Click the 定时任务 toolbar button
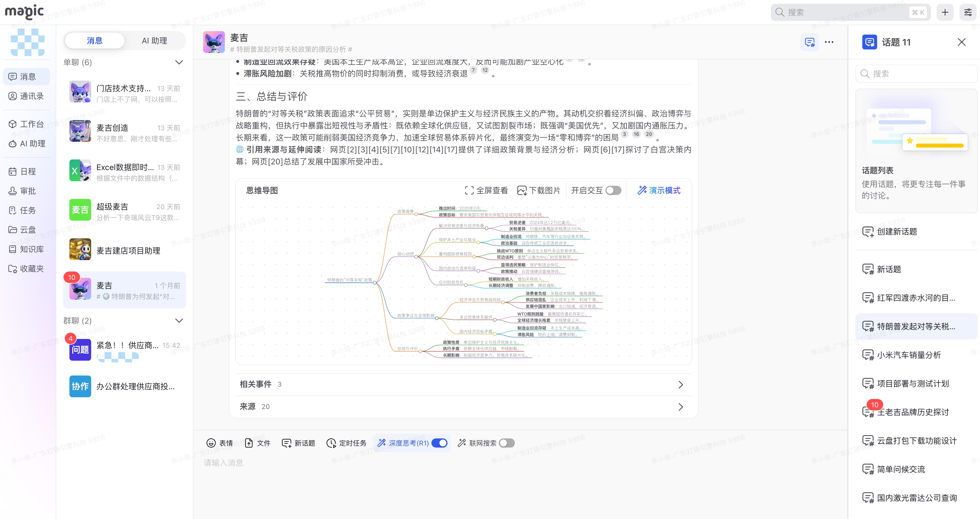Image resolution: width=980 pixels, height=519 pixels. click(346, 443)
